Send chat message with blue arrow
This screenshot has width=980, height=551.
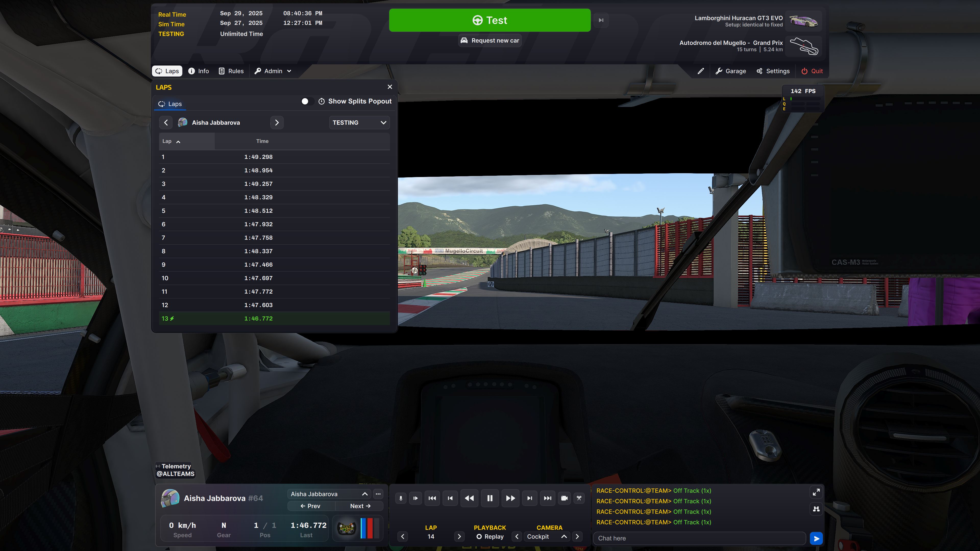click(816, 539)
